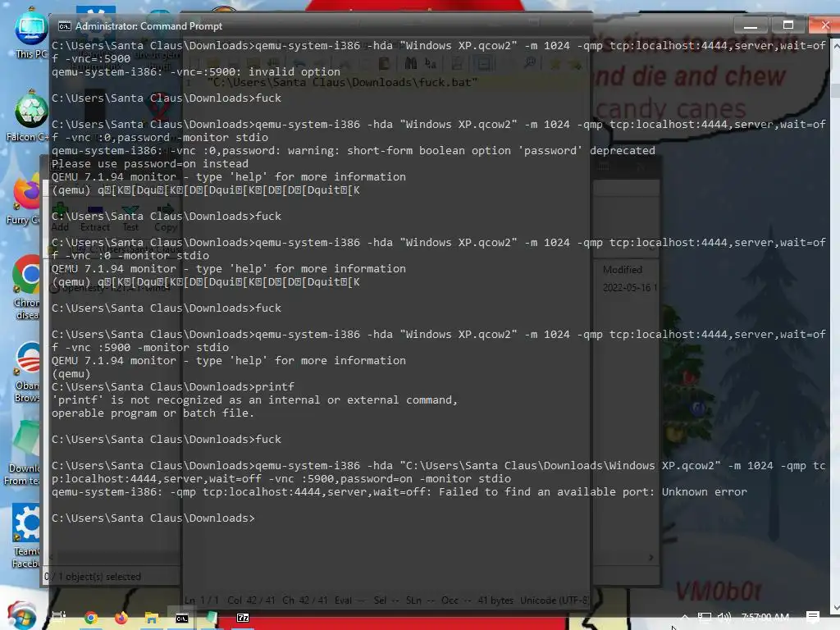
Task: Open the volume tray icon
Action: [724, 617]
